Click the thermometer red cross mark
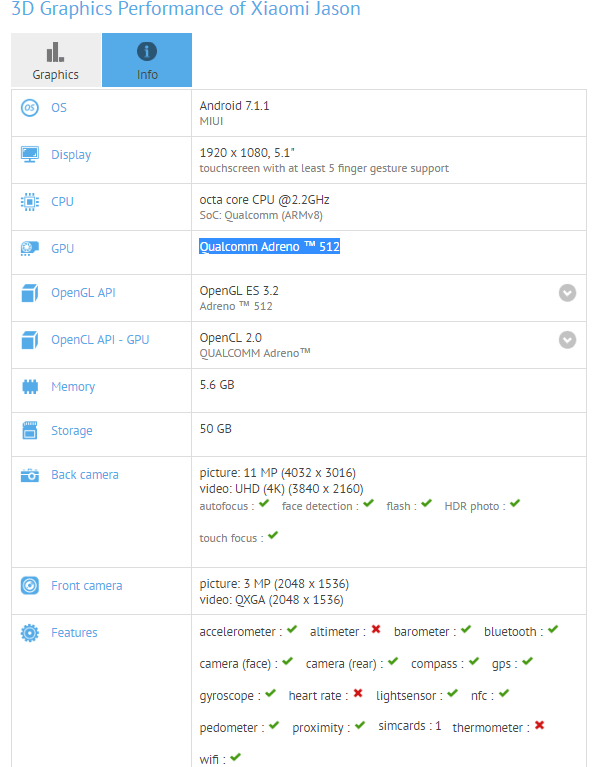Image resolution: width=601 pixels, height=767 pixels. point(539,725)
